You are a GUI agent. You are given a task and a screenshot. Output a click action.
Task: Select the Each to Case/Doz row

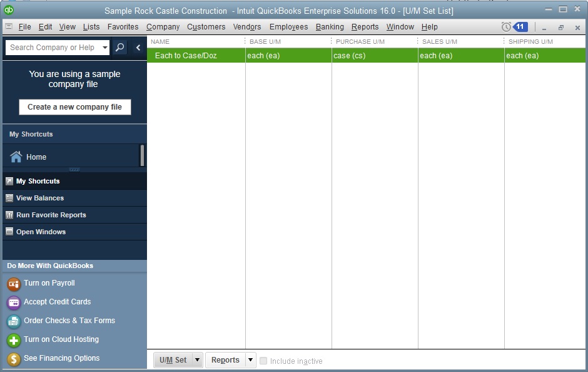[x=367, y=56]
